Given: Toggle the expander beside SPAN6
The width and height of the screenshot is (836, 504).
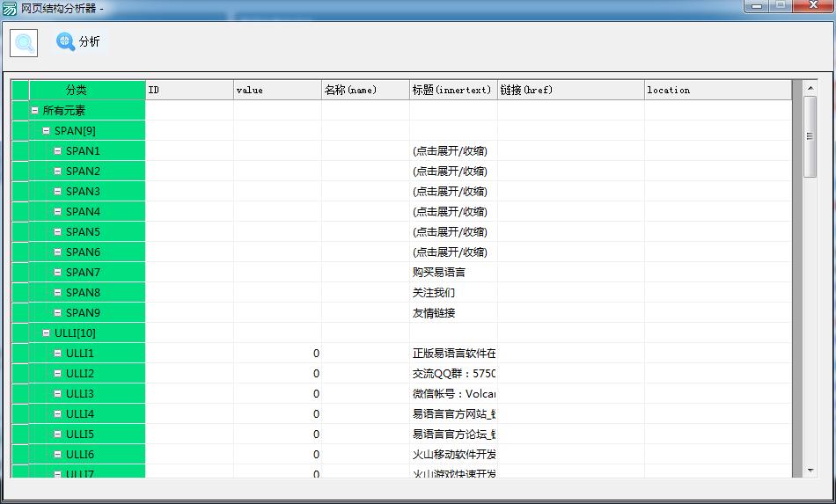Looking at the screenshot, I should point(57,252).
